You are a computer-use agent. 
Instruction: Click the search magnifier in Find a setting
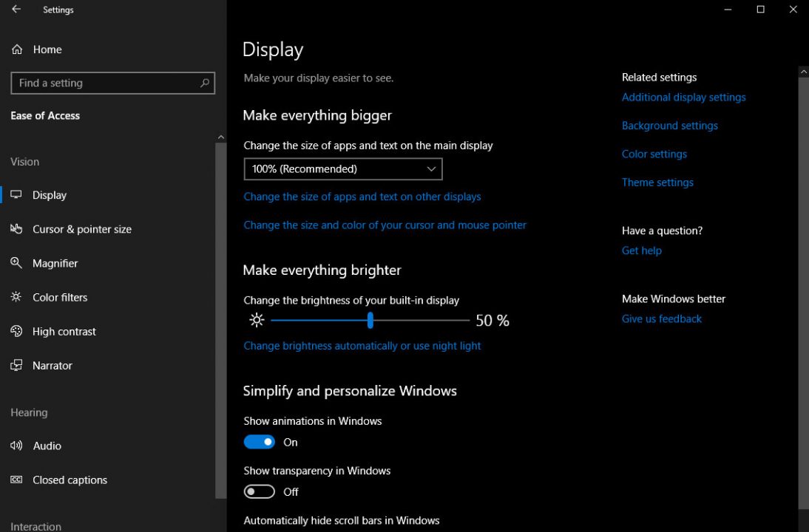pos(204,83)
